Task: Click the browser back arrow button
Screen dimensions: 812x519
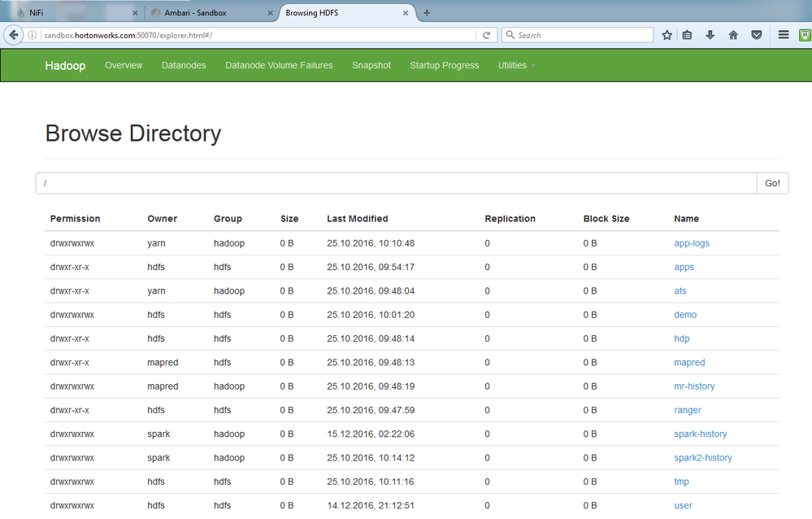Action: pos(14,35)
